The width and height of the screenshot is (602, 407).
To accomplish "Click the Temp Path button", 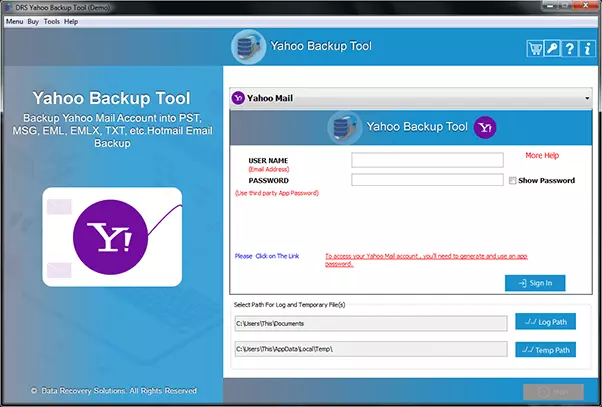I will [545, 350].
